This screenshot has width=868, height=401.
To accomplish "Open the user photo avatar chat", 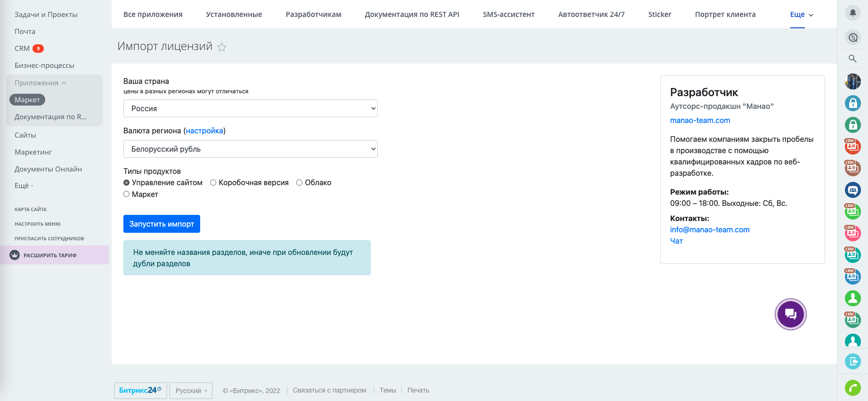I will pyautogui.click(x=852, y=82).
